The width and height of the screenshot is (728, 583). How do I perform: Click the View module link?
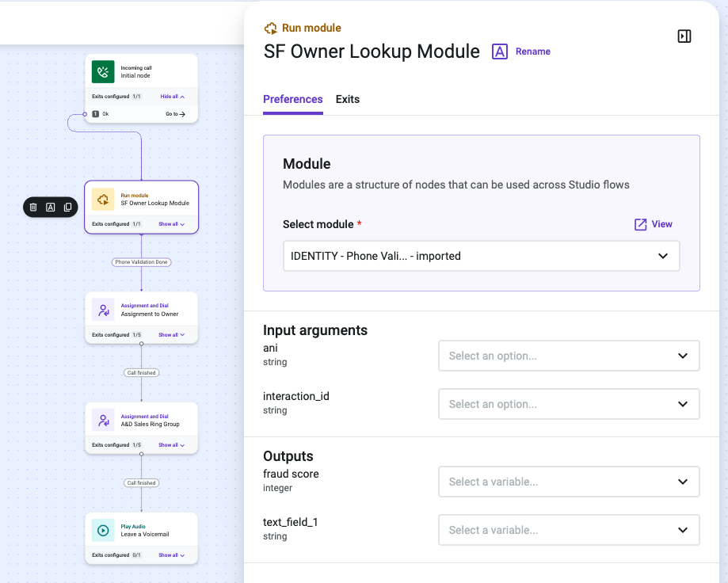coord(661,224)
